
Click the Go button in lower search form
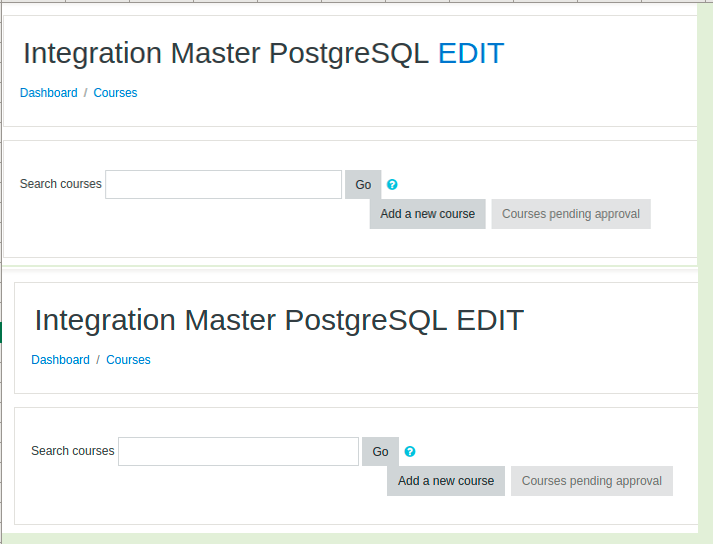click(380, 451)
